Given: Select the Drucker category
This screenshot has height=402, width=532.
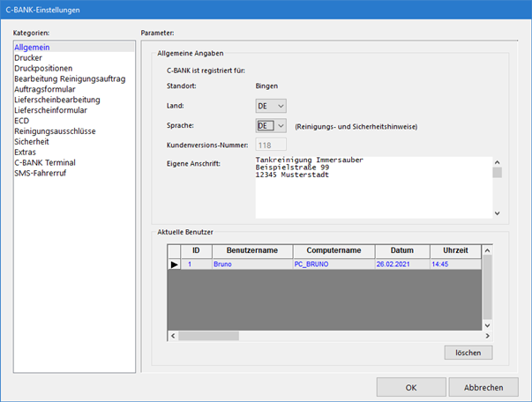Looking at the screenshot, I should (28, 57).
